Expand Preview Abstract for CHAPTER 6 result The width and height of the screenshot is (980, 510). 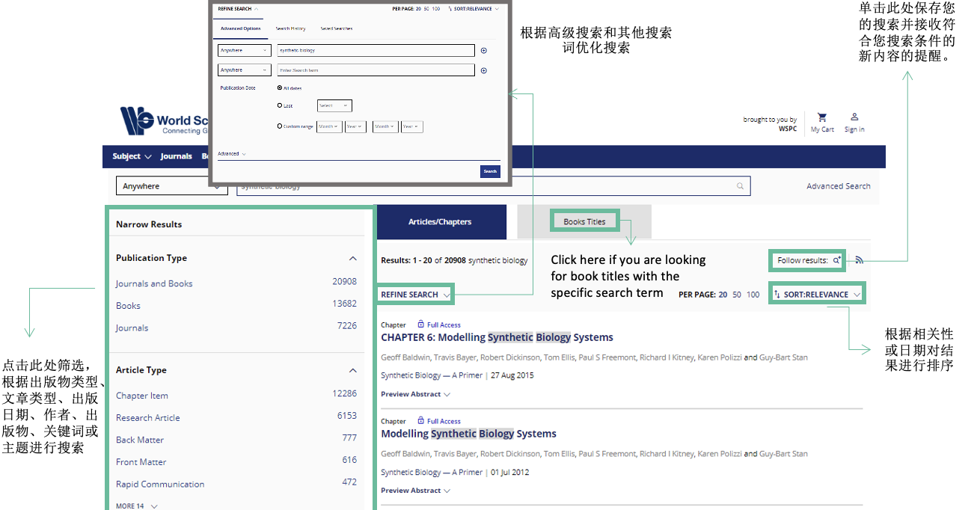pos(415,394)
